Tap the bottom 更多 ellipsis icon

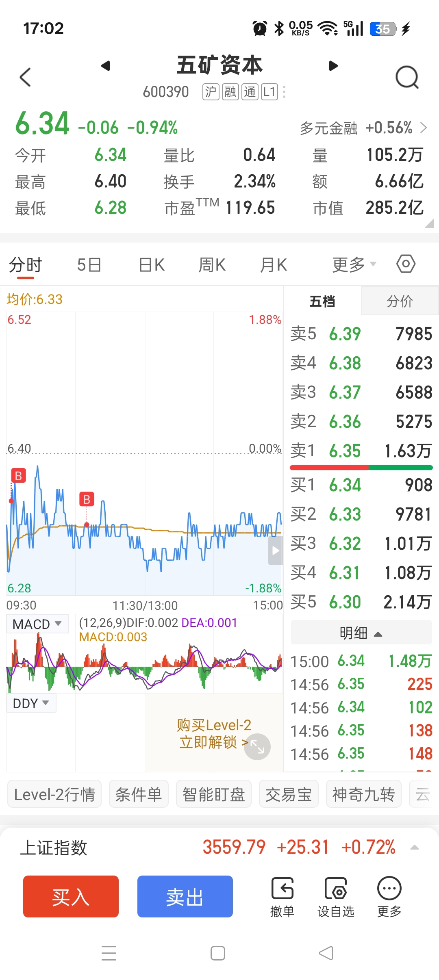(x=389, y=897)
